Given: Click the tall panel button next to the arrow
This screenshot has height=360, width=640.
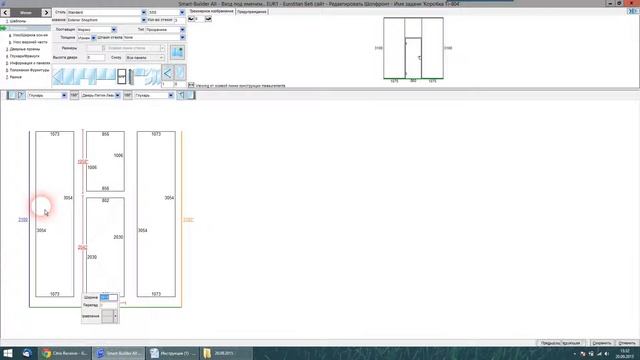Looking at the screenshot, I should point(180,73).
